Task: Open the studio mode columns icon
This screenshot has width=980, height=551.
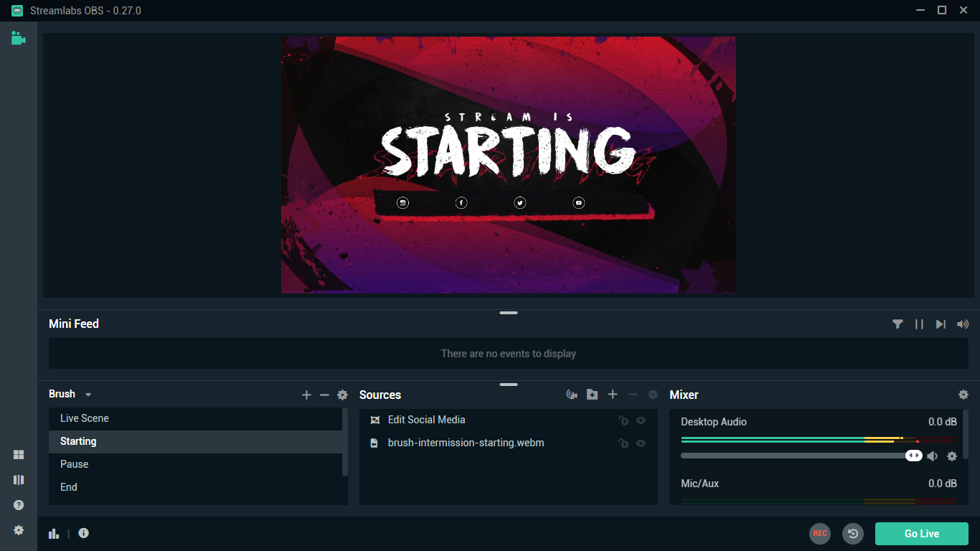Action: [x=19, y=480]
